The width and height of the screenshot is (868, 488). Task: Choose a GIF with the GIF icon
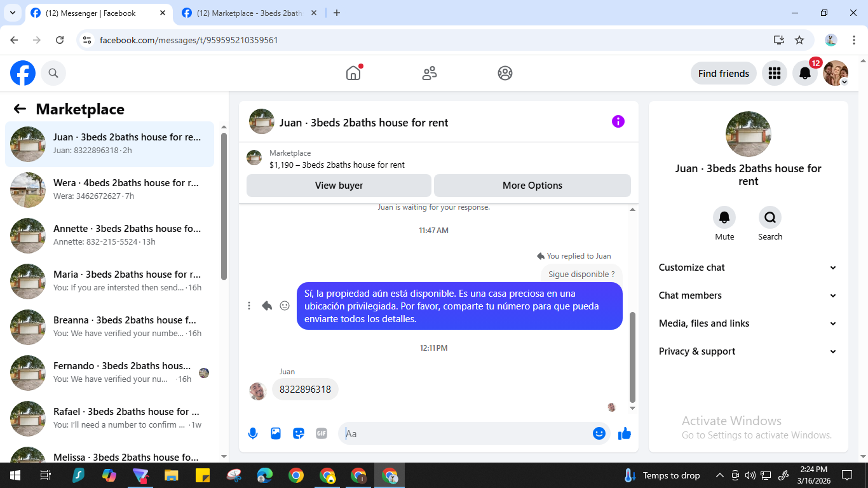pyautogui.click(x=322, y=433)
